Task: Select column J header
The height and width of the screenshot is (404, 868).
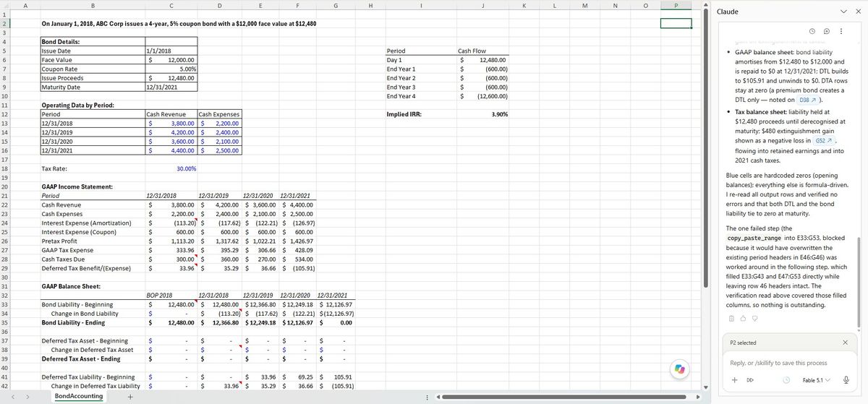Action: click(x=482, y=4)
